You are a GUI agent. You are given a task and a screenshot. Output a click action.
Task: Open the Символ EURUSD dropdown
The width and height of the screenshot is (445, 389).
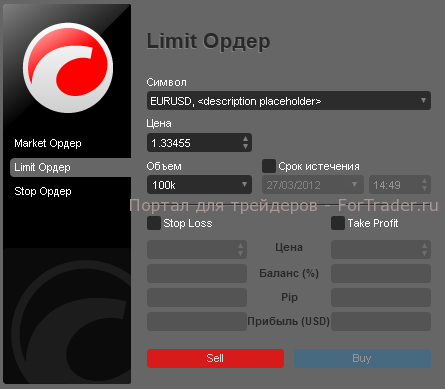click(289, 101)
